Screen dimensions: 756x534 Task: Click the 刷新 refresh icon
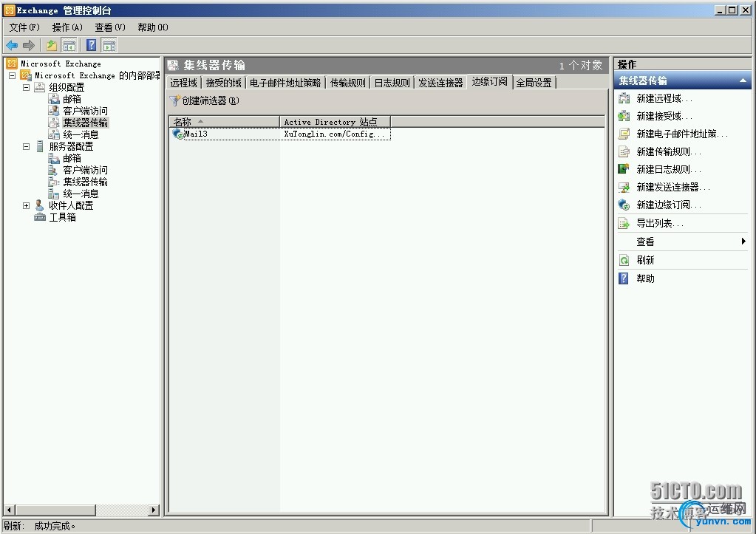click(624, 260)
